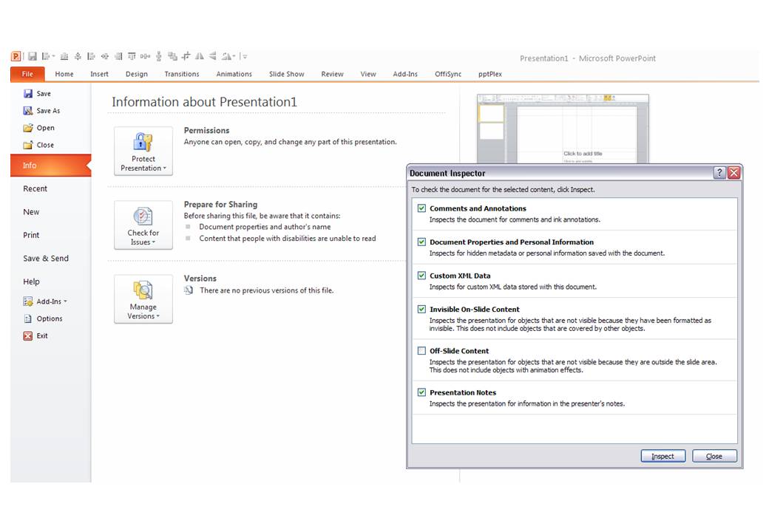
Task: Expand the Add-Ins sidebar dropdown arrow
Action: pos(65,301)
